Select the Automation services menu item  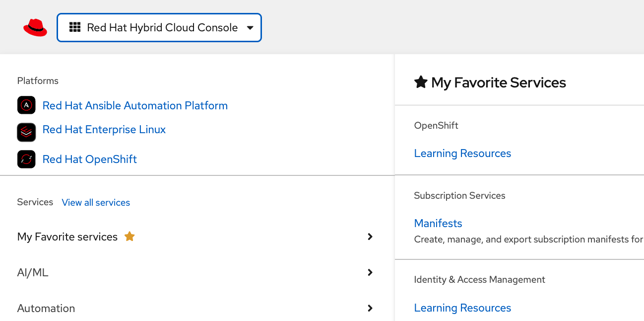pyautogui.click(x=46, y=308)
